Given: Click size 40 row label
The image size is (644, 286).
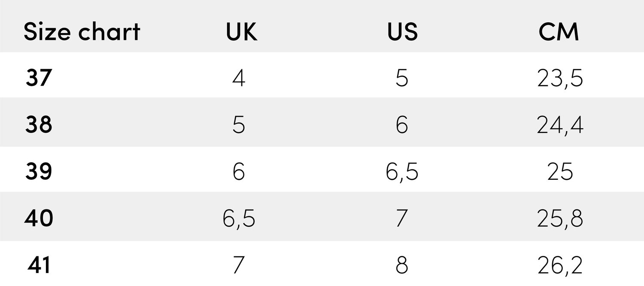Looking at the screenshot, I should (x=39, y=218).
